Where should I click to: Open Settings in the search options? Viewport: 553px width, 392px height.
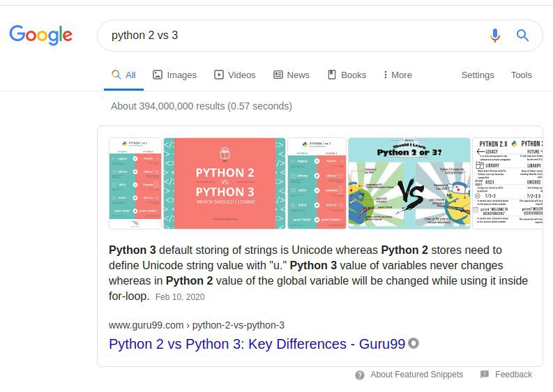coord(478,75)
